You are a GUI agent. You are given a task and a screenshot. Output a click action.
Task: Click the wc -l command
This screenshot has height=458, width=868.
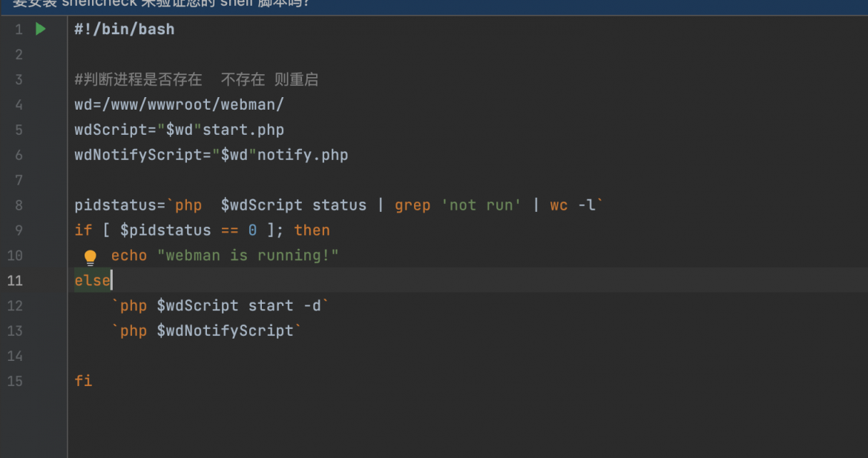(x=573, y=205)
